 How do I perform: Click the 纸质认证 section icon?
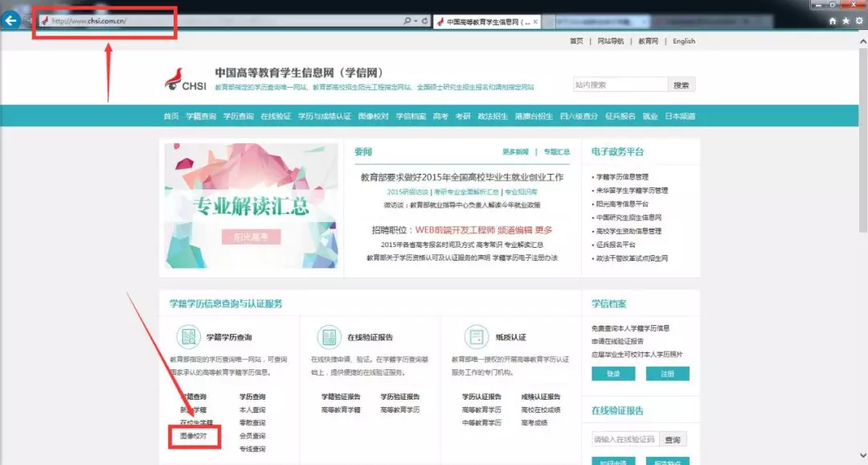pos(476,336)
